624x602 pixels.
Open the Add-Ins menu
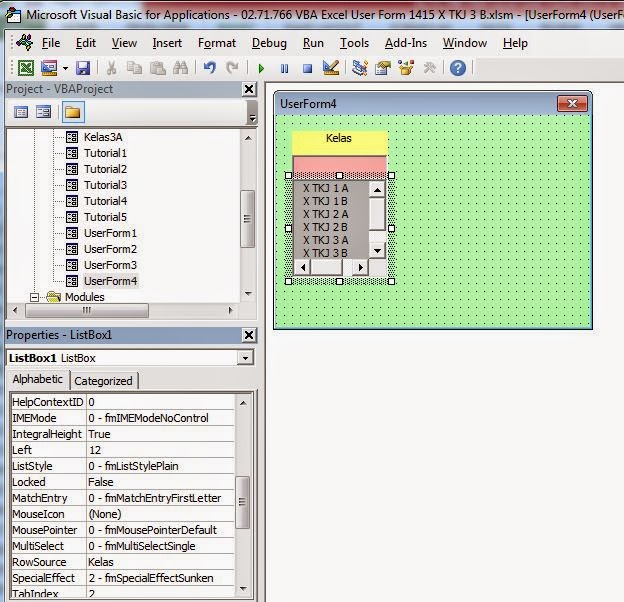(x=406, y=43)
